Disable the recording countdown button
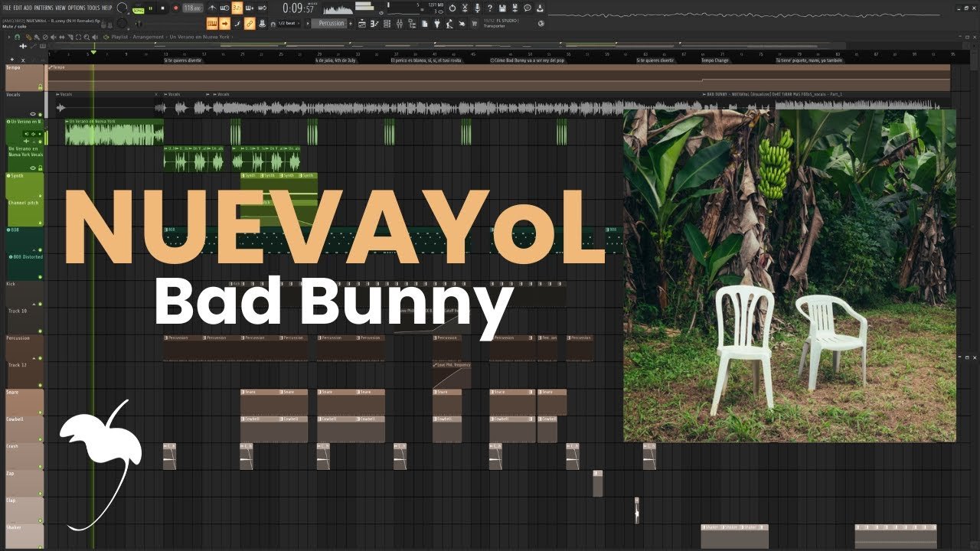980x551 pixels. pos(237,8)
